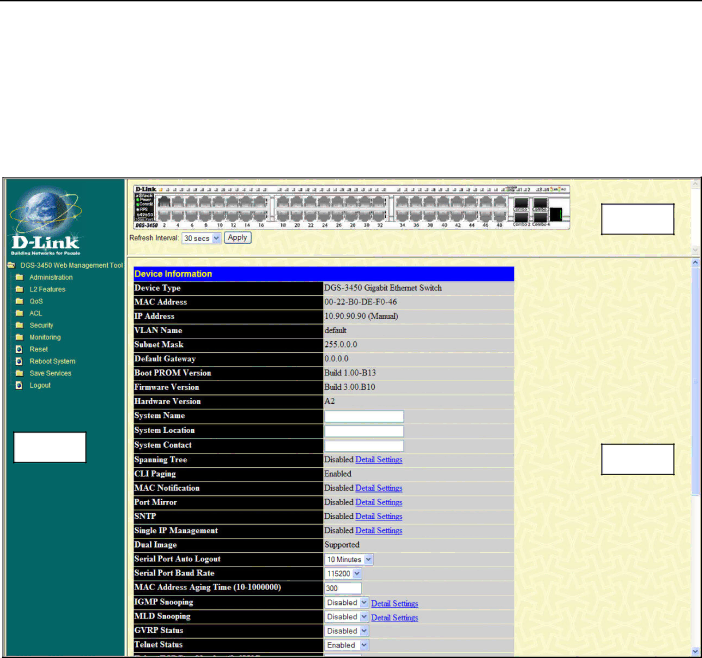Click the Device Information header
This screenshot has height=658, width=702.
(324, 274)
